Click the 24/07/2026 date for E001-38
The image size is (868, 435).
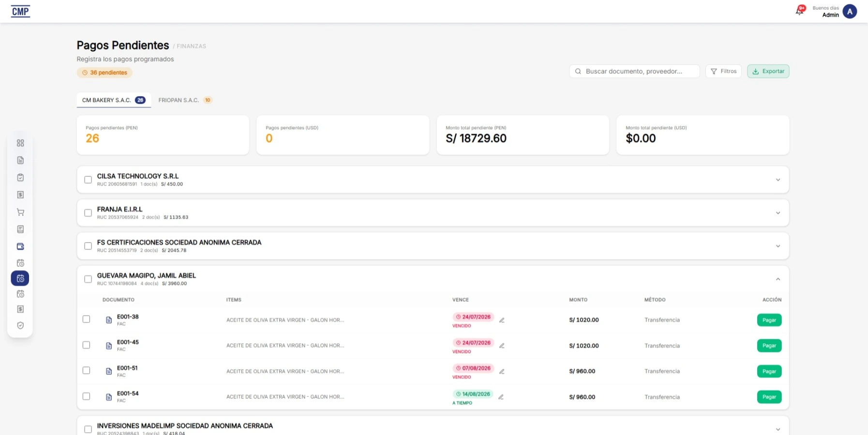click(x=473, y=317)
